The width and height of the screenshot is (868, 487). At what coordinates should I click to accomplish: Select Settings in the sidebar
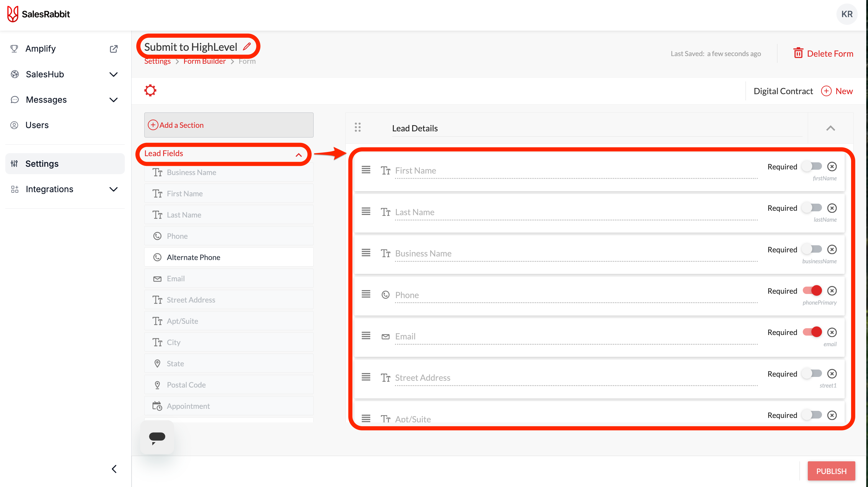(42, 164)
